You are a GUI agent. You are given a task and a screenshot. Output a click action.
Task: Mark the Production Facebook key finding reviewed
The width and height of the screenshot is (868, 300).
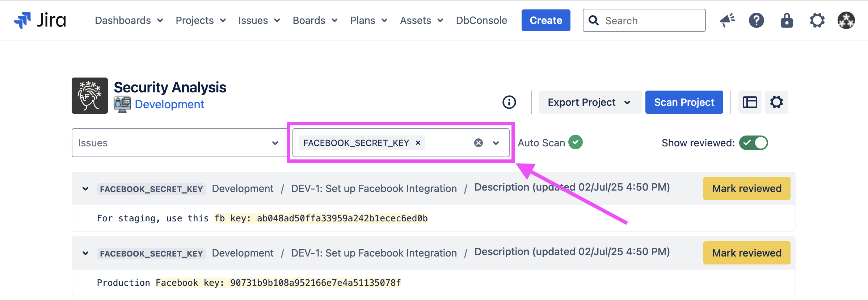tap(746, 253)
